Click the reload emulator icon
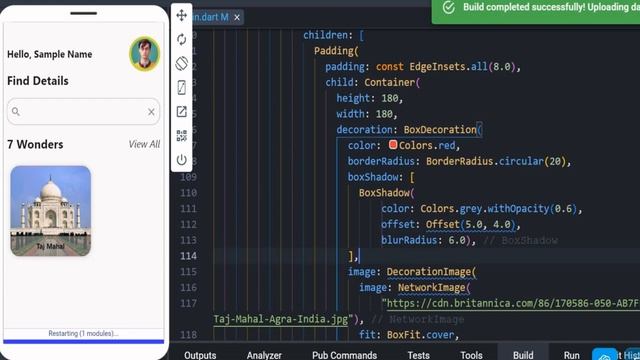Image resolution: width=640 pixels, height=360 pixels. pos(182,39)
